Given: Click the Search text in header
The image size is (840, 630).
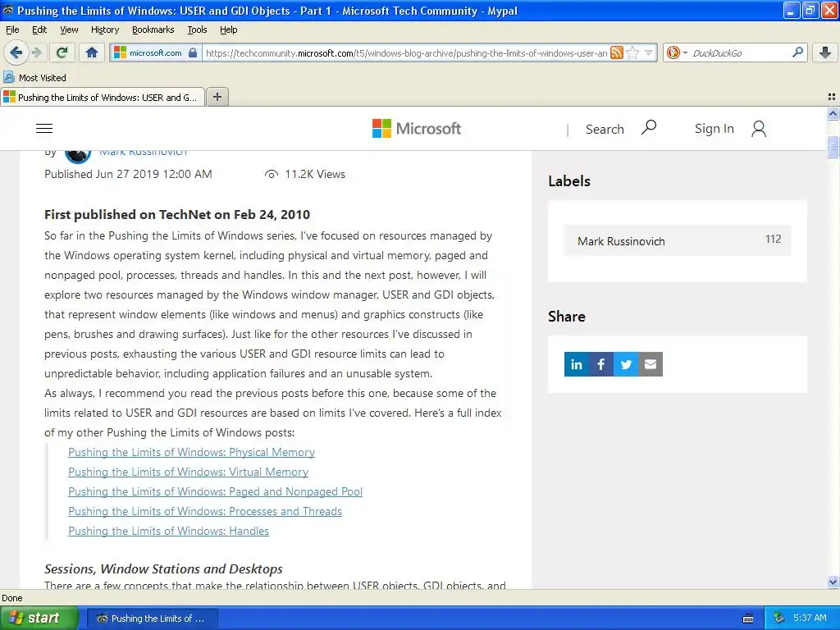Looking at the screenshot, I should click(x=605, y=129).
